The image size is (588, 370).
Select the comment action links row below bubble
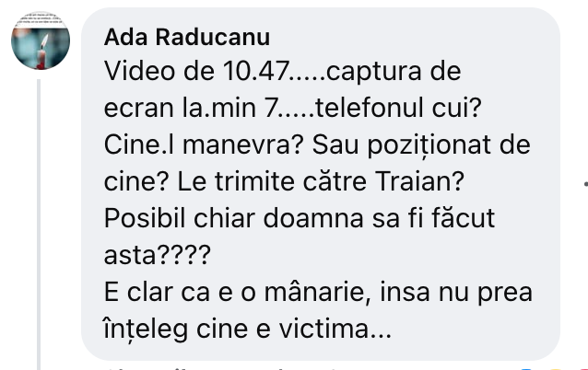click(x=223, y=368)
